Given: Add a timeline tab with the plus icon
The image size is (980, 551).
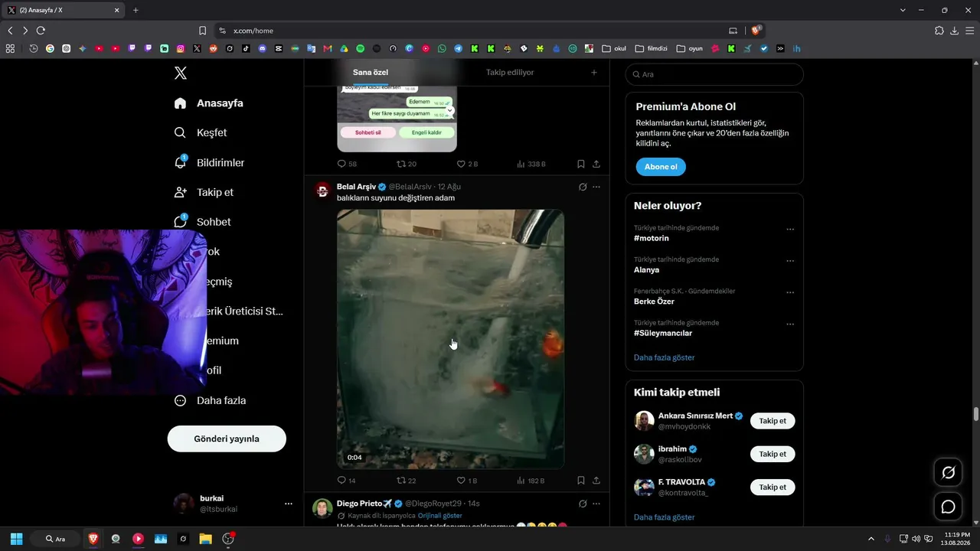Looking at the screenshot, I should click(594, 73).
